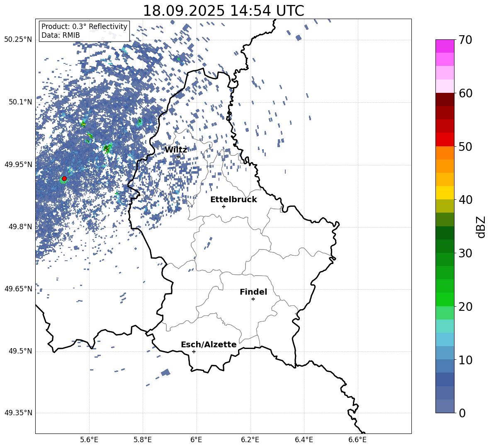Click the 6.6°E longitude label
491x448 pixels.
coord(357,440)
